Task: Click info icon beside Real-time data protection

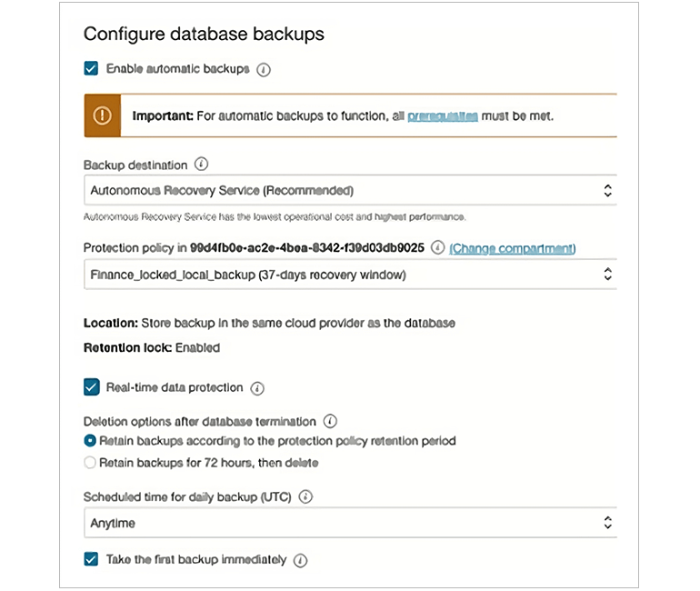Action: pos(257,388)
